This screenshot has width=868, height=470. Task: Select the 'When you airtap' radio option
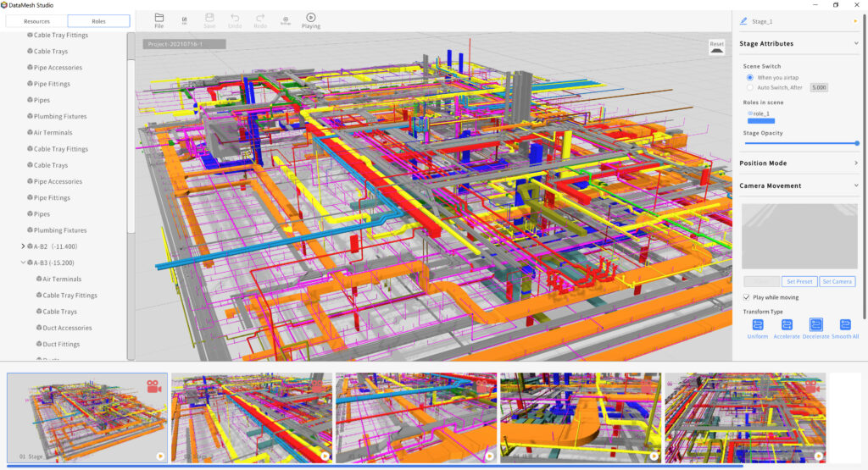coord(749,77)
